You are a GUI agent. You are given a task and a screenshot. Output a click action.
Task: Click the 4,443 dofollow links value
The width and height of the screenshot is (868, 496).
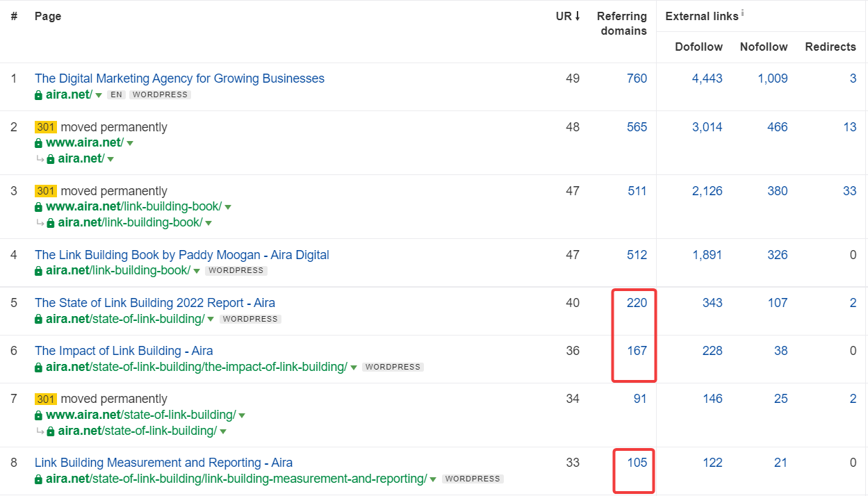(707, 78)
